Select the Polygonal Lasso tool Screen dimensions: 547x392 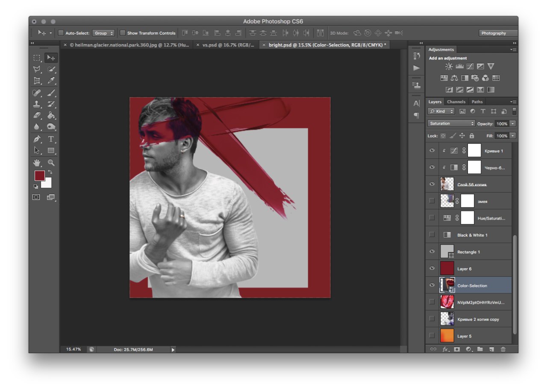click(37, 69)
